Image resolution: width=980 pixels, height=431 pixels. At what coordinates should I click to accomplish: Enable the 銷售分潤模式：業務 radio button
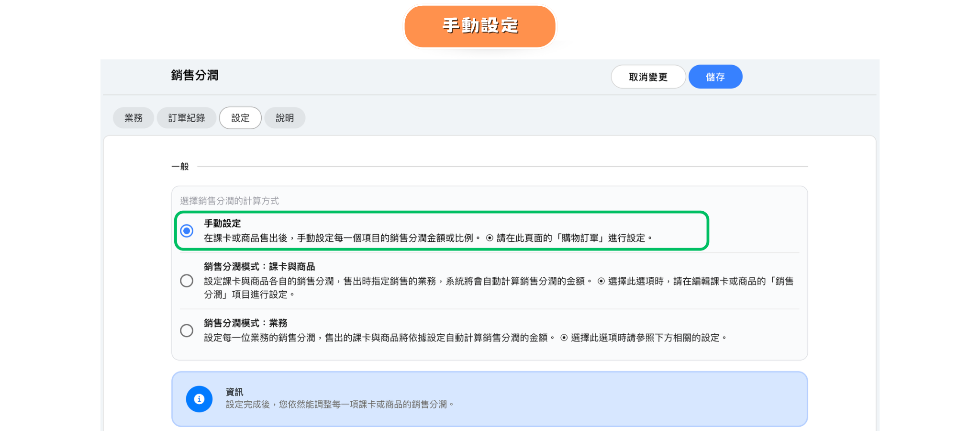pos(187,330)
